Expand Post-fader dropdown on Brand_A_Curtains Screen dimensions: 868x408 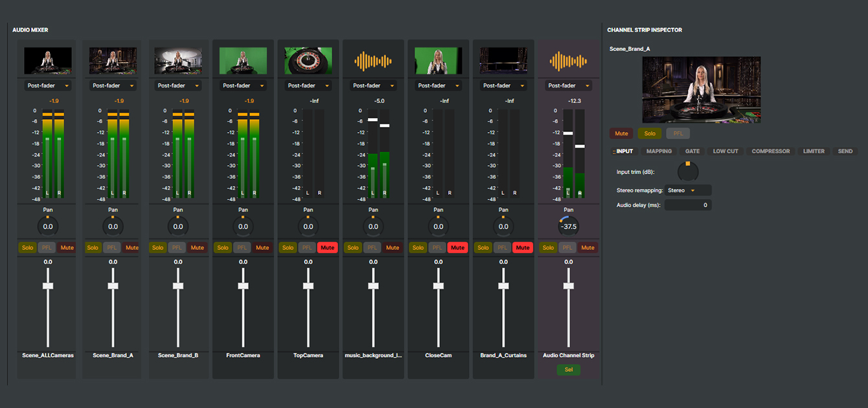tap(503, 85)
